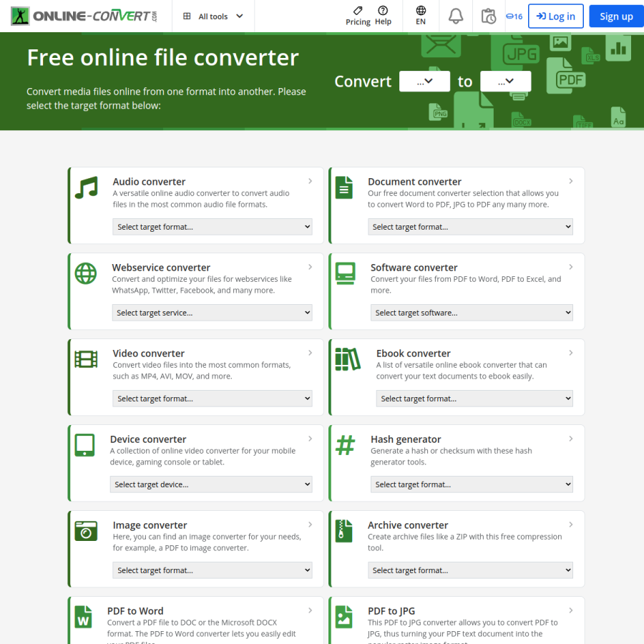The width and height of the screenshot is (644, 644).
Task: Click the Online-Convert logo
Action: coord(84,16)
